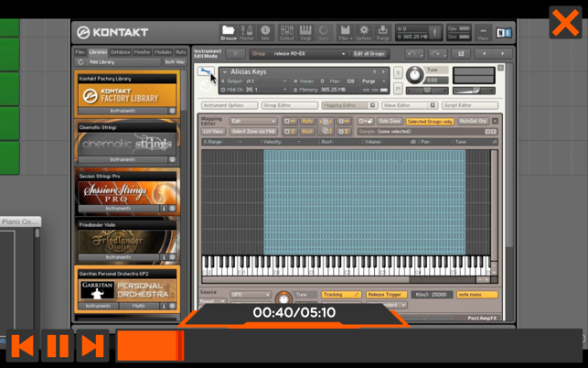Open the mapping editor Edit dropdown
The width and height of the screenshot is (588, 368).
(x=253, y=121)
